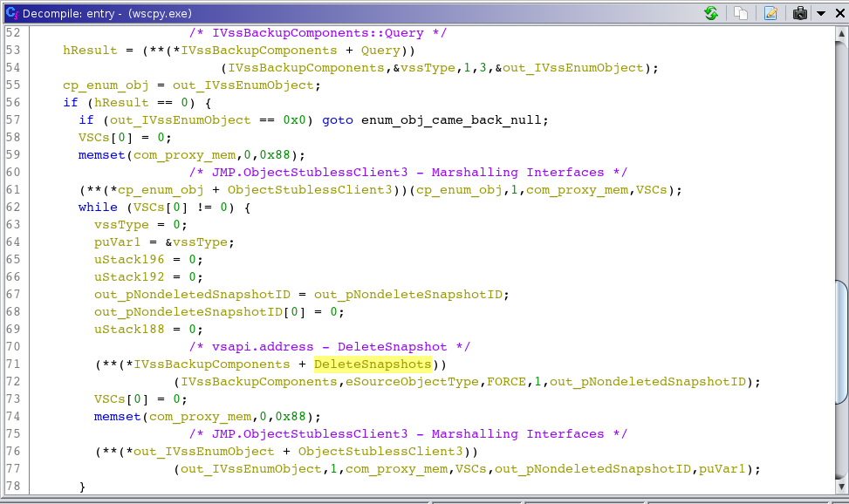Click the scrollbar down arrow
Screen dimensions: 849x504
(x=841, y=486)
